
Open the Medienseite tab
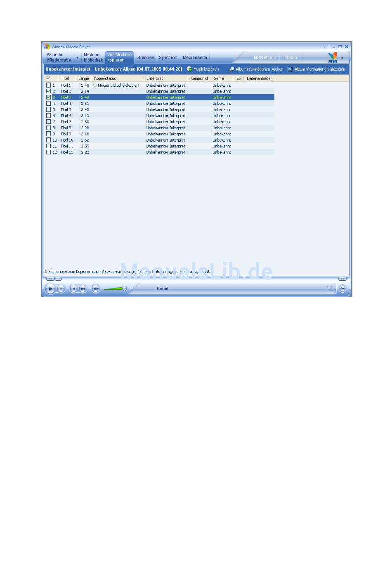[x=195, y=58]
